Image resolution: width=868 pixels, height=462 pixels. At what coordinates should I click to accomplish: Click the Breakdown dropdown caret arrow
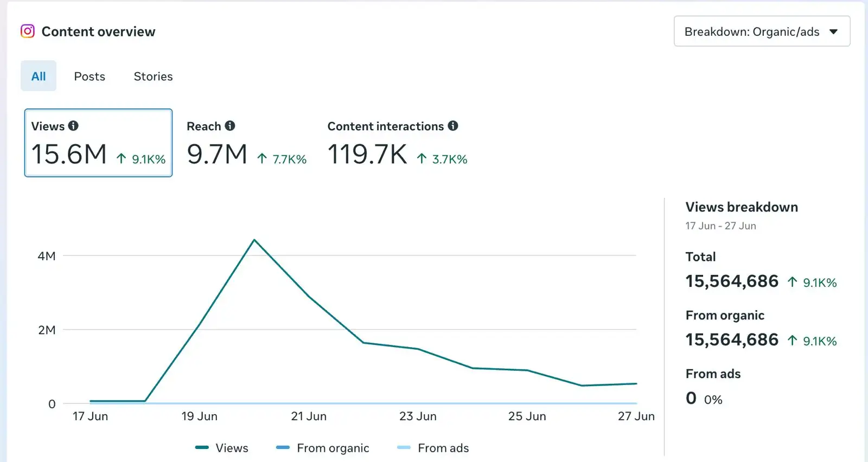[x=834, y=32]
